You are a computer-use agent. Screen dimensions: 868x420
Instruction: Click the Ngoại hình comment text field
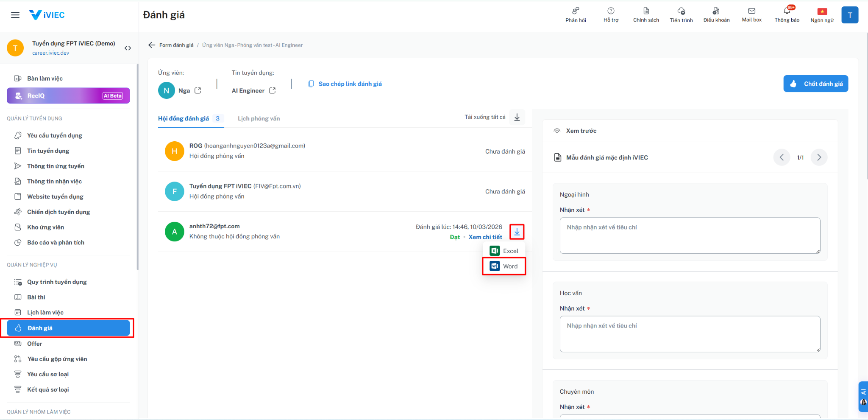[690, 235]
